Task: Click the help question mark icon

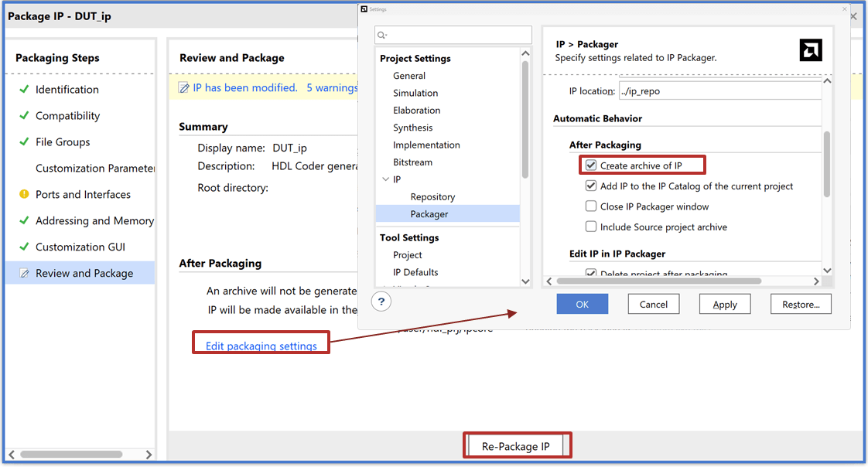Action: tap(381, 302)
